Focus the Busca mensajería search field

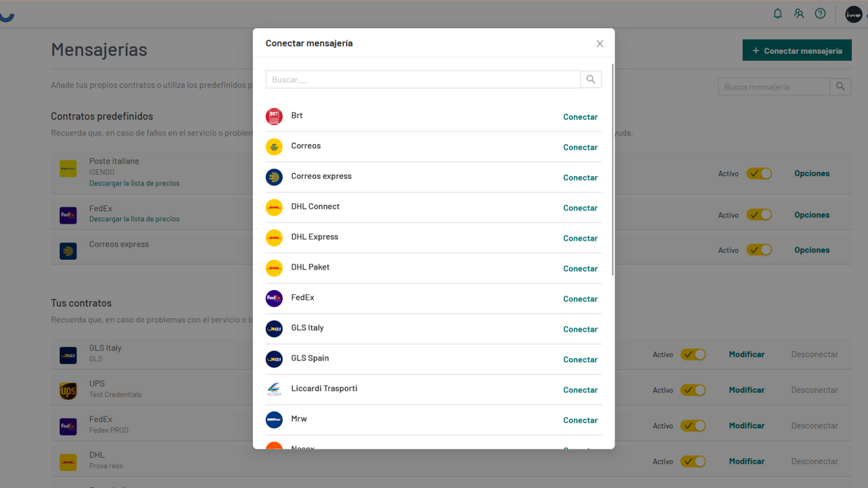(774, 87)
